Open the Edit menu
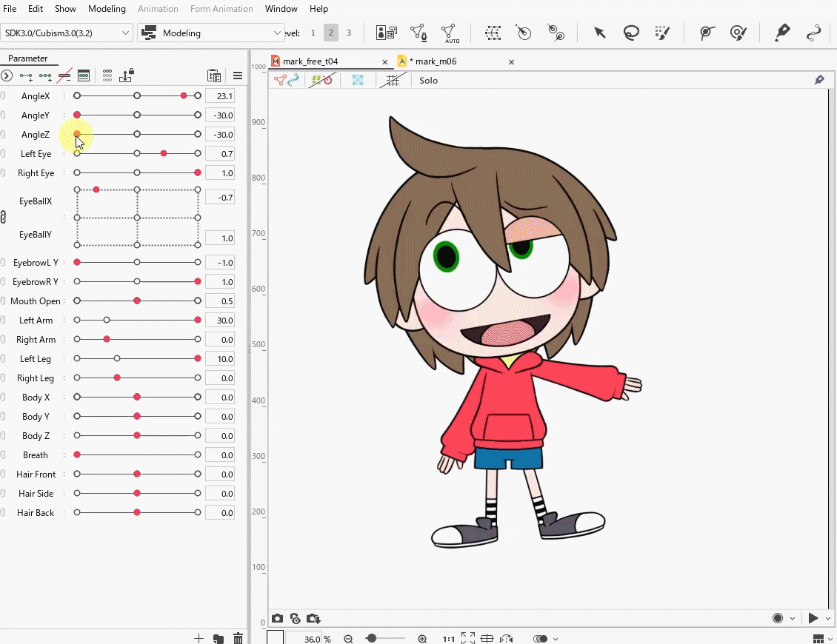Viewport: 837px width, 644px height. click(x=36, y=9)
